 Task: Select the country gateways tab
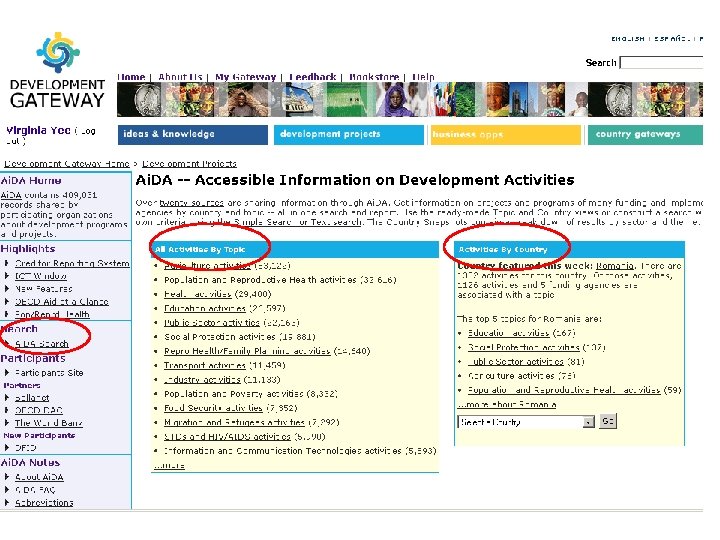(x=645, y=135)
